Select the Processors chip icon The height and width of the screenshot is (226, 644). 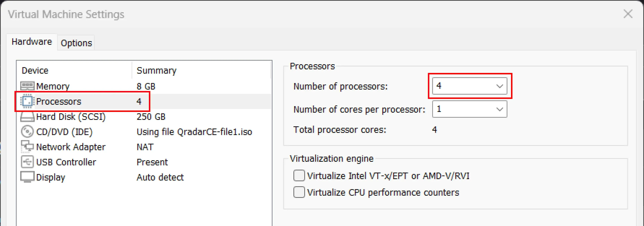point(27,101)
